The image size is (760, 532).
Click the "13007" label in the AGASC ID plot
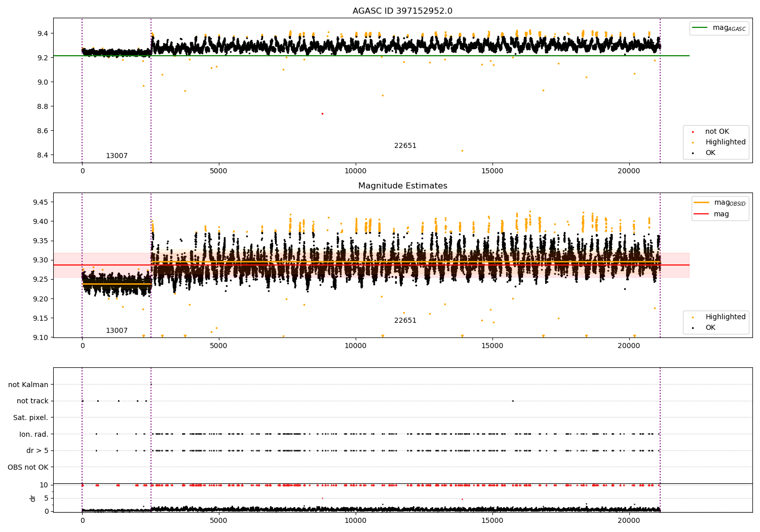(x=117, y=156)
